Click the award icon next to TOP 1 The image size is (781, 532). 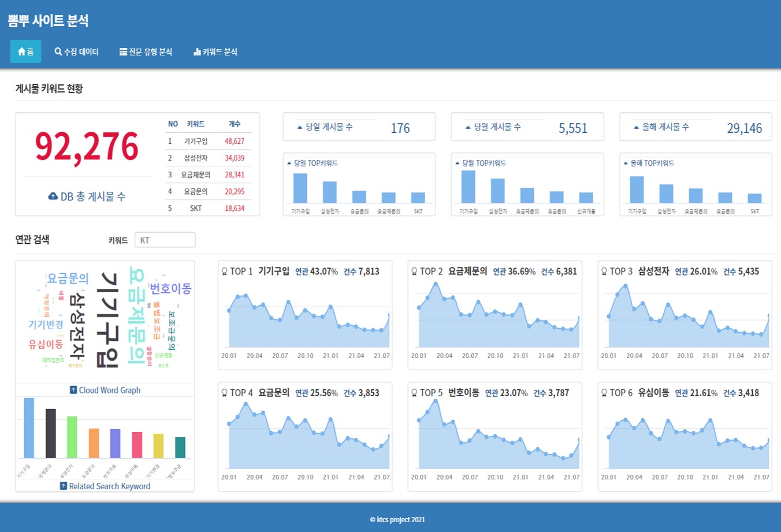(224, 271)
